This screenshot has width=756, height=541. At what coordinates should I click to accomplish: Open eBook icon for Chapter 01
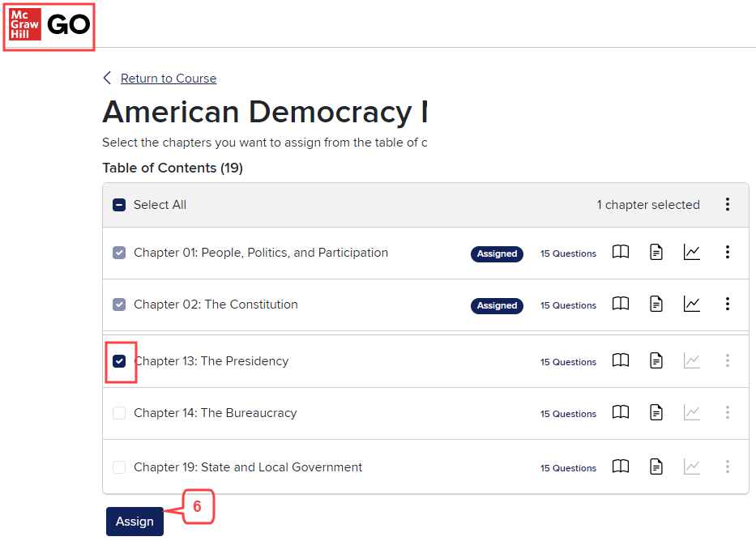point(621,252)
